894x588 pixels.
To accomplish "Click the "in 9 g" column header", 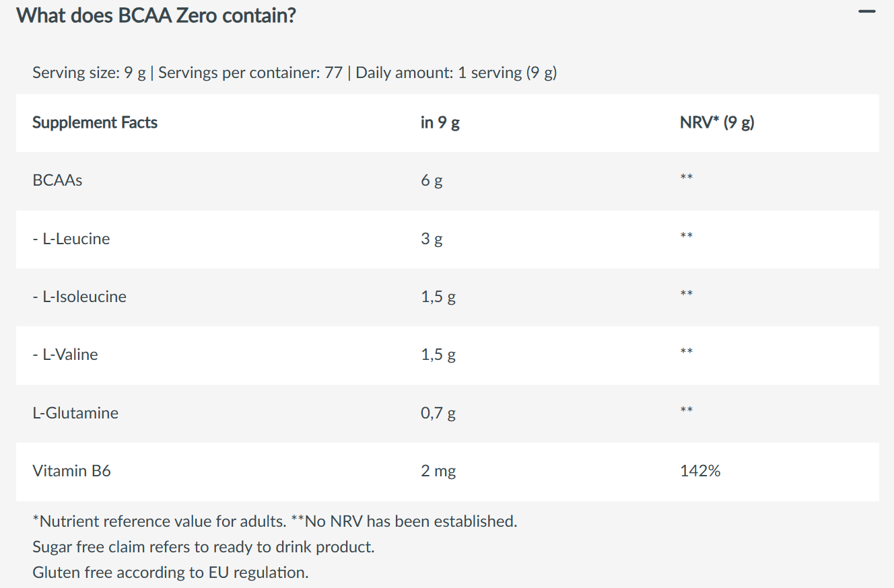I will 440,122.
